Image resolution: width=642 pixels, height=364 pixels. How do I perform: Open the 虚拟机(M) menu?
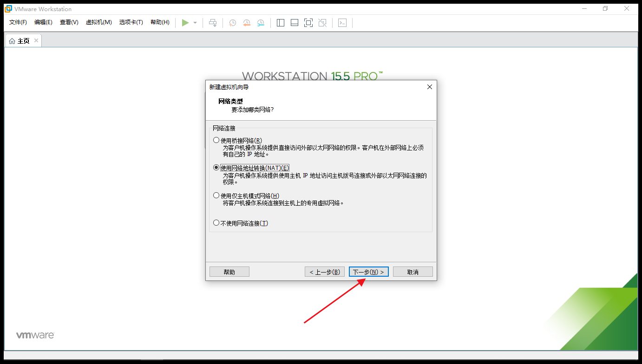pyautogui.click(x=98, y=22)
